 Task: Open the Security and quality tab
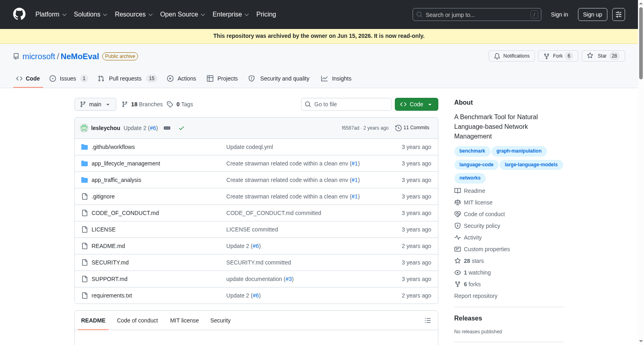[279, 79]
